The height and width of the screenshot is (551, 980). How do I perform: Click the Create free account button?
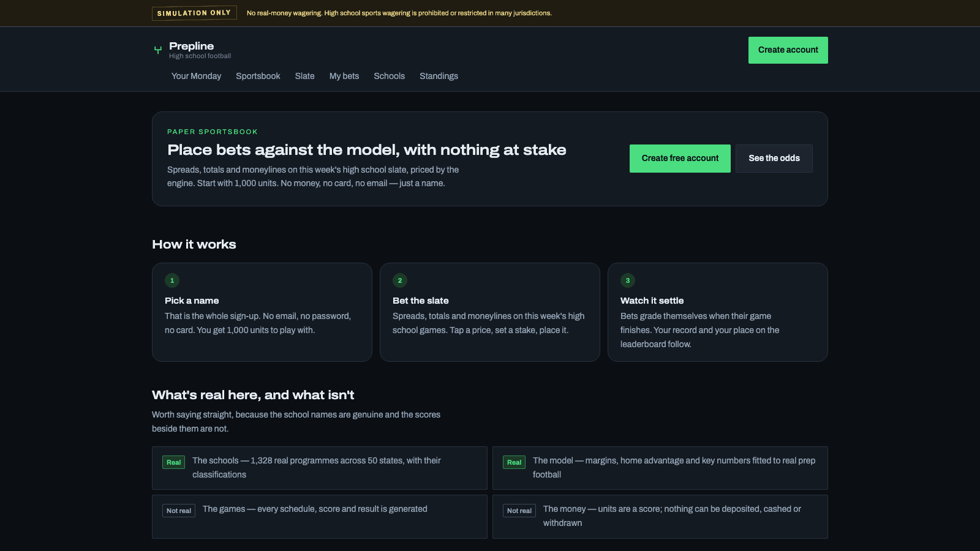680,159
